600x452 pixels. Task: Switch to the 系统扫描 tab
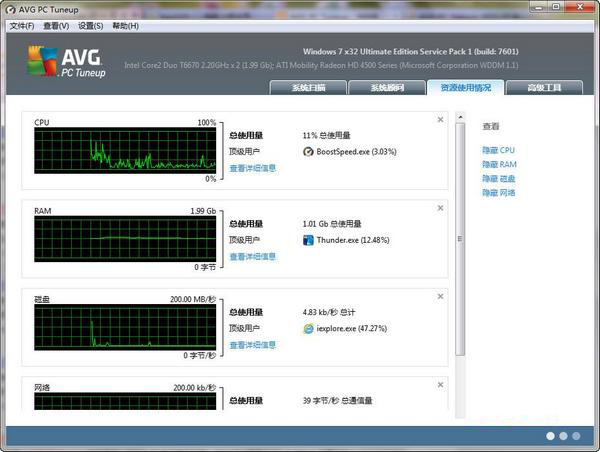pyautogui.click(x=308, y=88)
